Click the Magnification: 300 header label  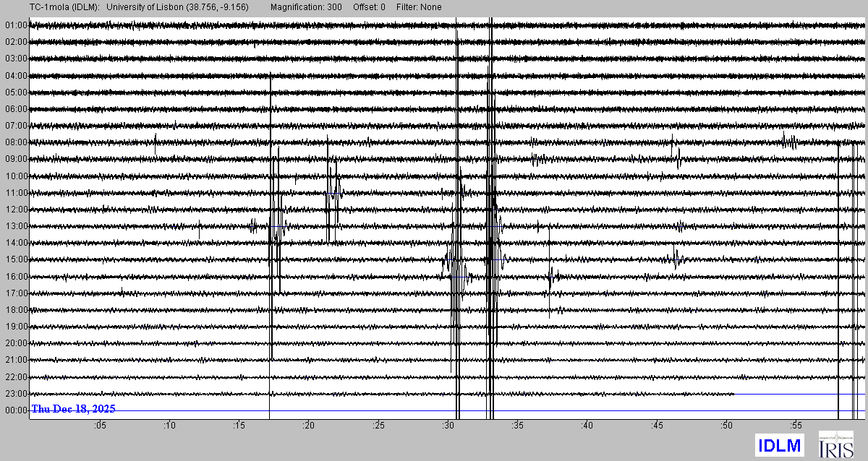click(x=306, y=7)
